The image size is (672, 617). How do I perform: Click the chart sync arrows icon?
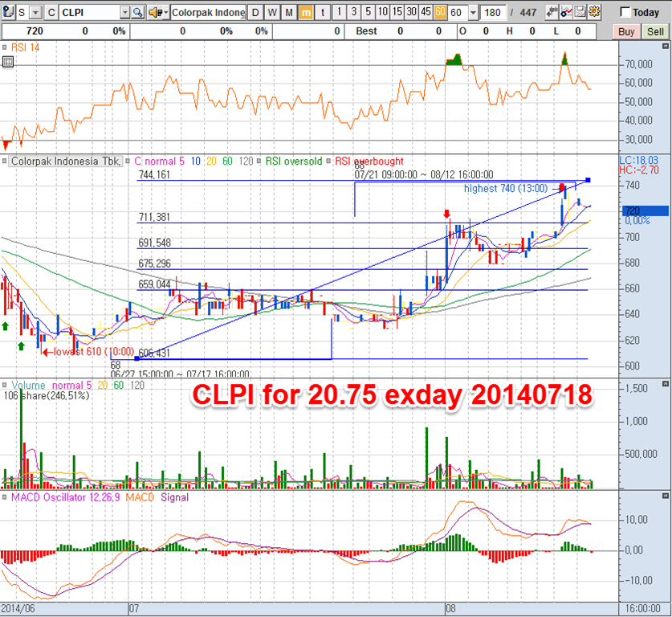(x=552, y=12)
